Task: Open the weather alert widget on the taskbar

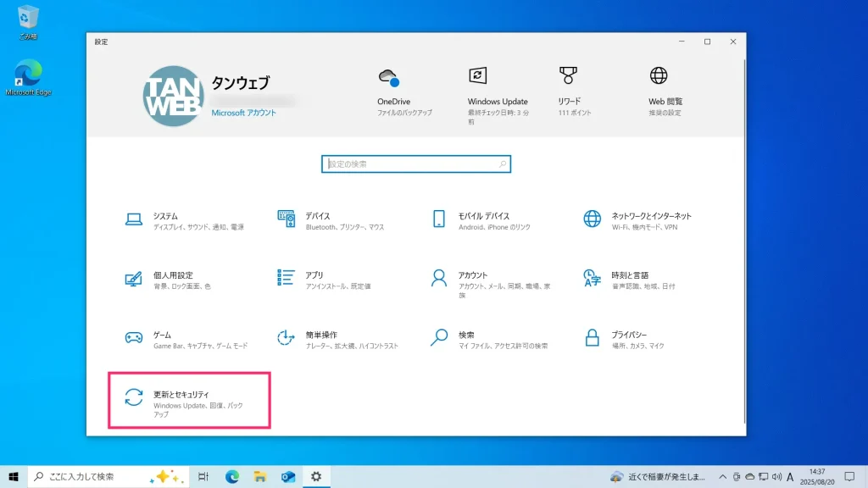Action: tap(658, 476)
